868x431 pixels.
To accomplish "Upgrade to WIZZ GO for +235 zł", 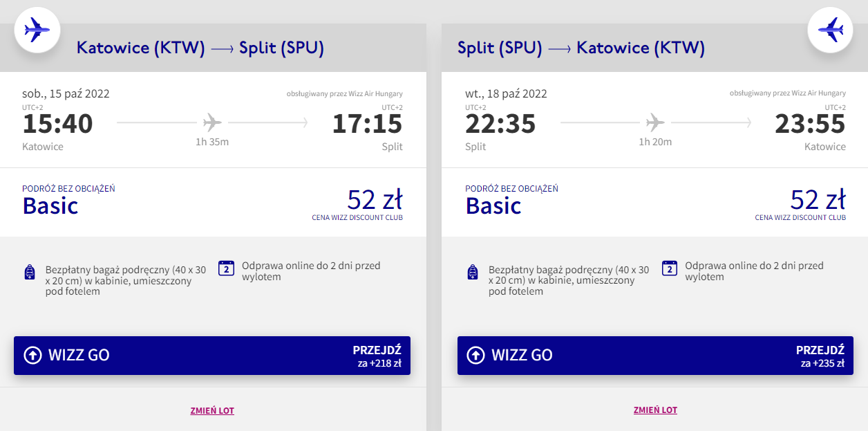I will tap(655, 356).
